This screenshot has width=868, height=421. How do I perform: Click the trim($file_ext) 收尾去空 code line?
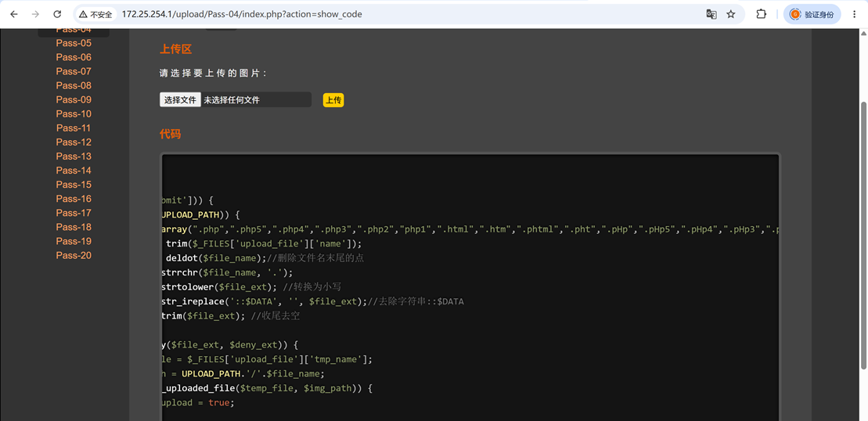(231, 316)
